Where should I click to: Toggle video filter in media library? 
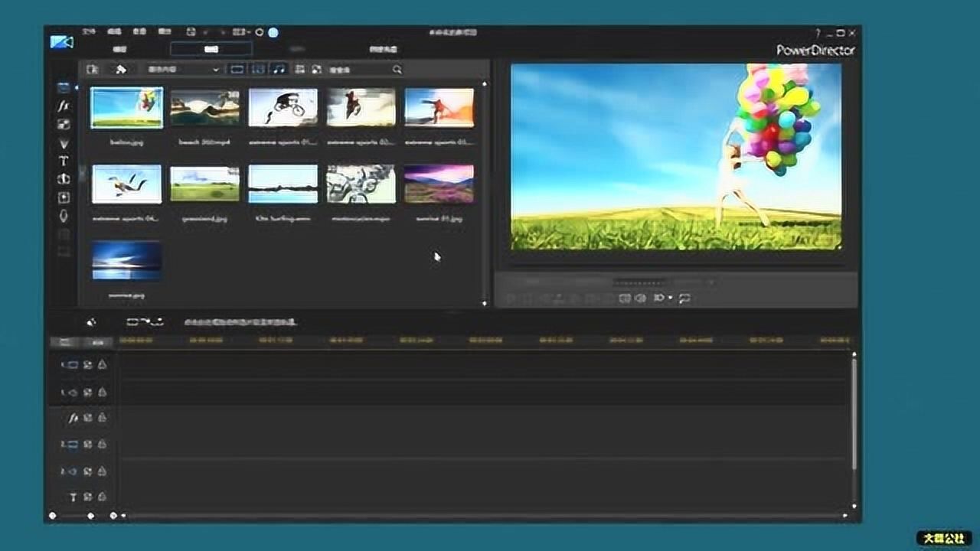click(x=237, y=70)
